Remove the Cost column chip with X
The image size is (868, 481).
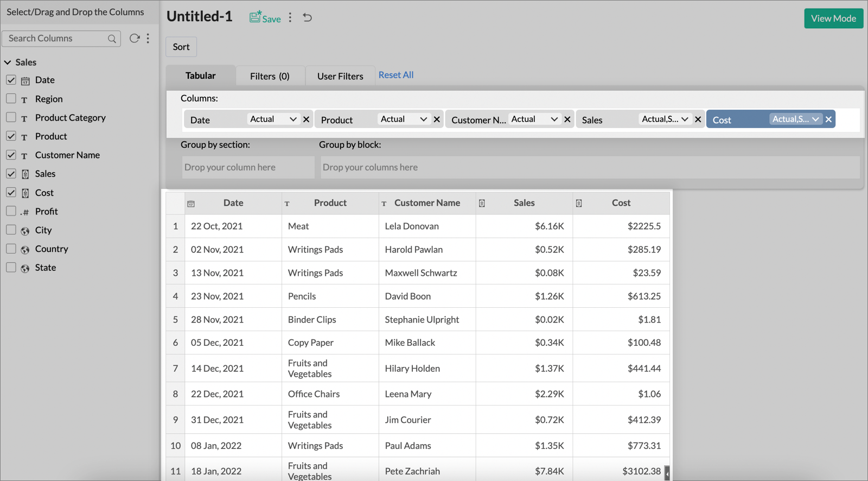point(828,119)
